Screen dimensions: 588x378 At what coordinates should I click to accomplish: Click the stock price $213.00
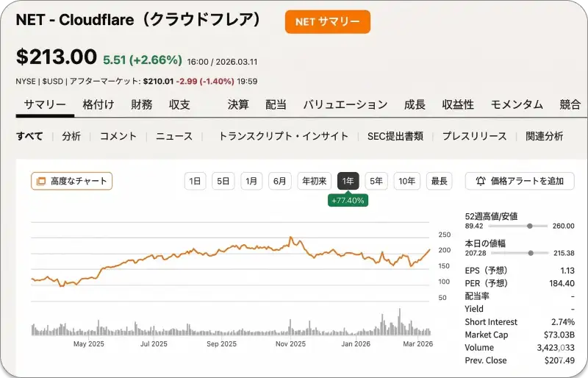(x=57, y=57)
